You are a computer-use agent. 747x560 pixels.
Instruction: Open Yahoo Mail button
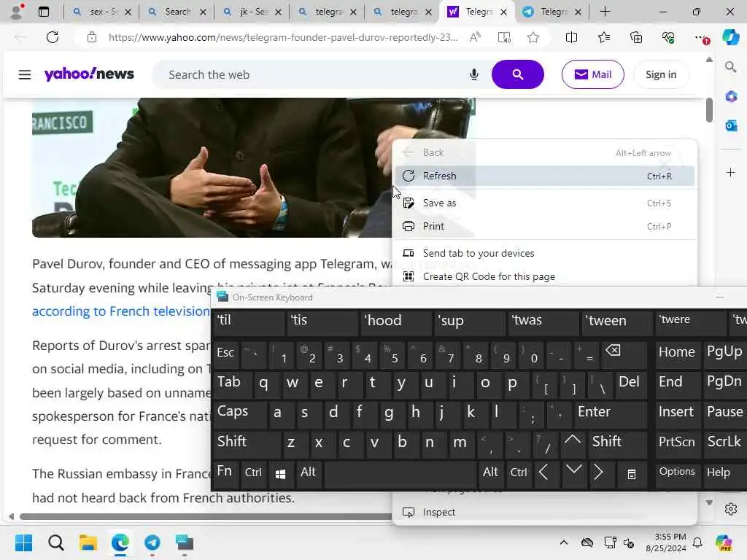tap(592, 74)
